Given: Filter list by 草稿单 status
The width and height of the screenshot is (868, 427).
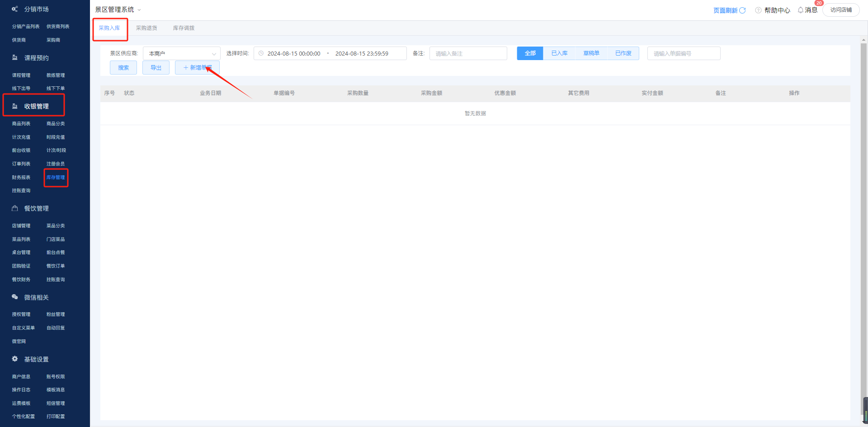Looking at the screenshot, I should [591, 53].
